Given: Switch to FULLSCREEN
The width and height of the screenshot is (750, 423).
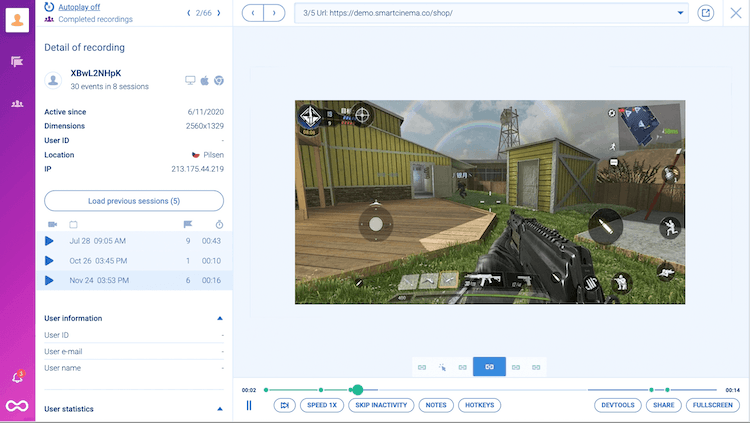Looking at the screenshot, I should point(713,405).
